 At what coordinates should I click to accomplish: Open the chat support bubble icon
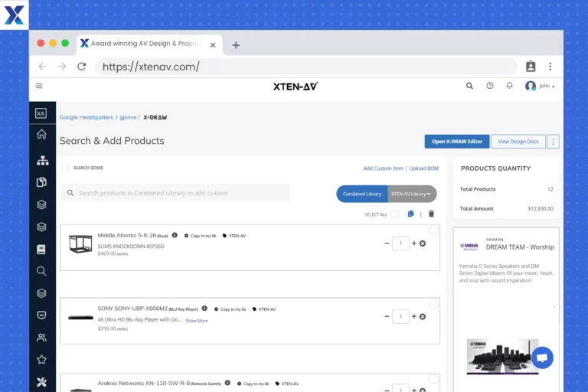tap(542, 358)
